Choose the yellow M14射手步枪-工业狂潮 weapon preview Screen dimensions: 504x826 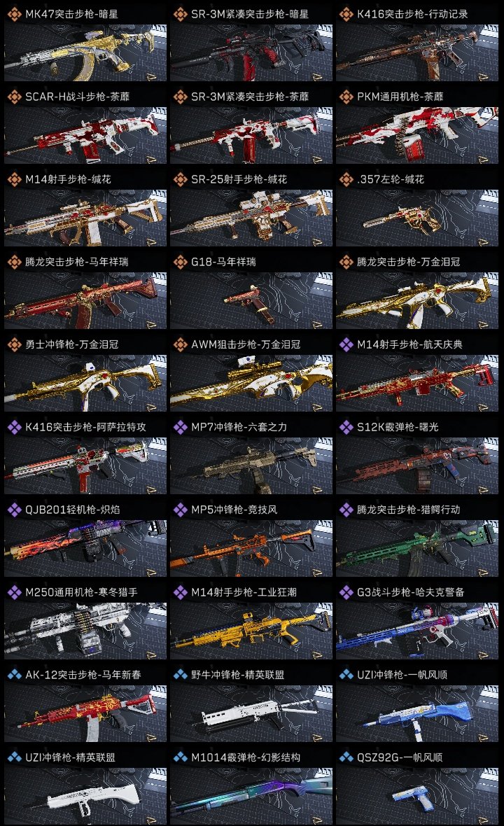(x=251, y=631)
